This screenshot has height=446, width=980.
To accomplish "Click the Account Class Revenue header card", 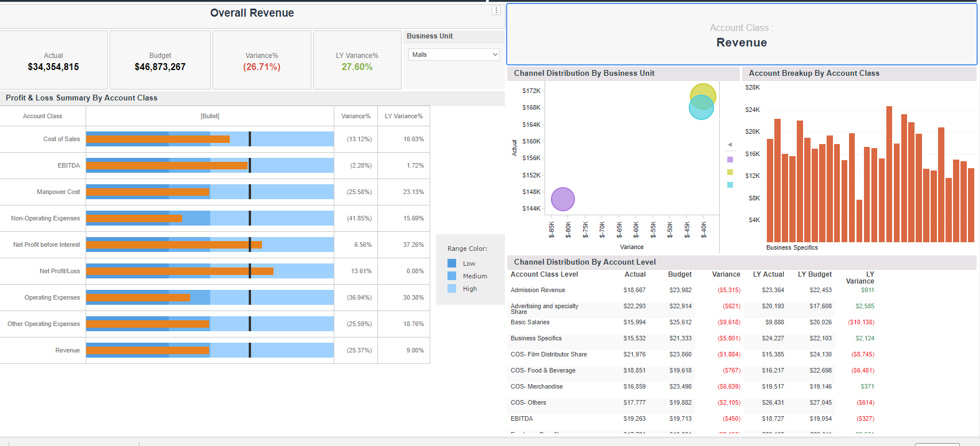I will pyautogui.click(x=742, y=35).
